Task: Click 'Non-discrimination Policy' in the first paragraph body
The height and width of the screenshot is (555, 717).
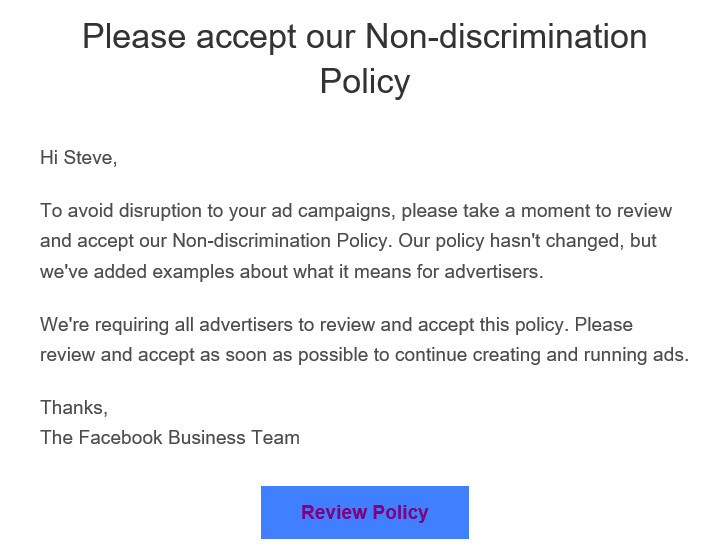Action: tap(279, 241)
